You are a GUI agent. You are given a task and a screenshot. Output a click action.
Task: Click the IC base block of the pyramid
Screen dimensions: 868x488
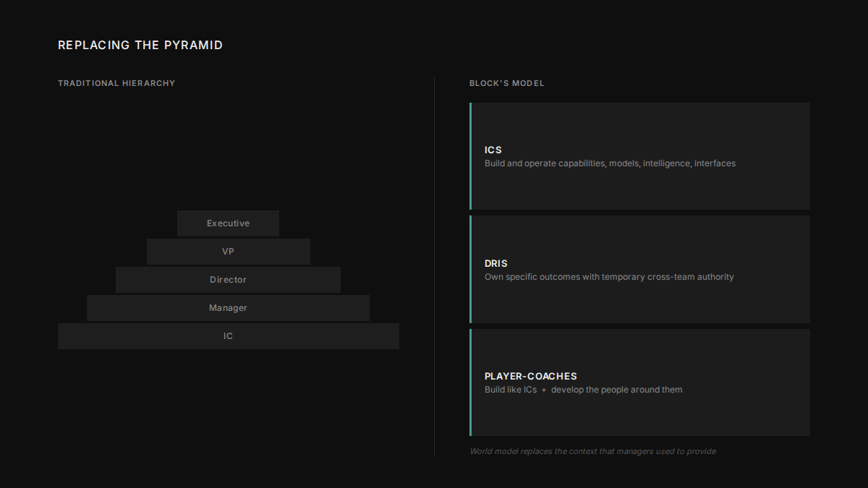pos(228,336)
